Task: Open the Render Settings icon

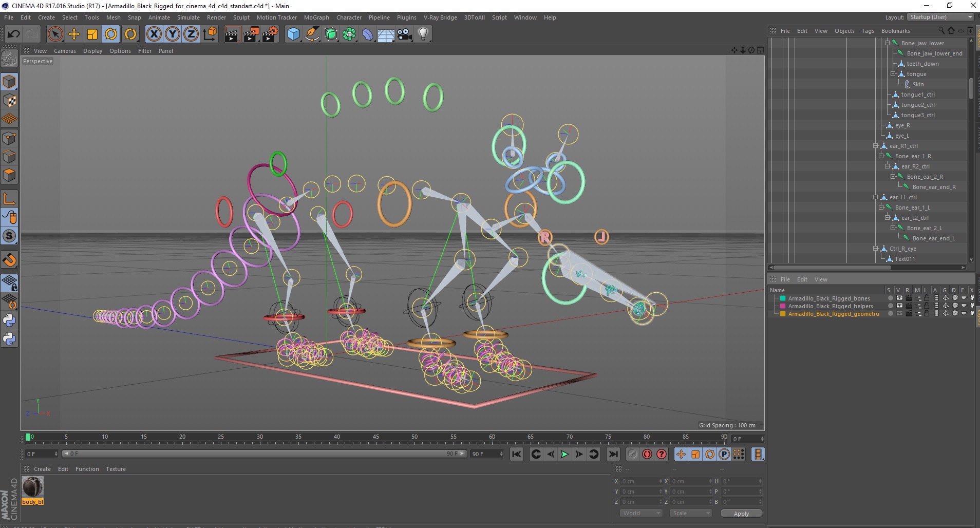Action: click(x=270, y=34)
